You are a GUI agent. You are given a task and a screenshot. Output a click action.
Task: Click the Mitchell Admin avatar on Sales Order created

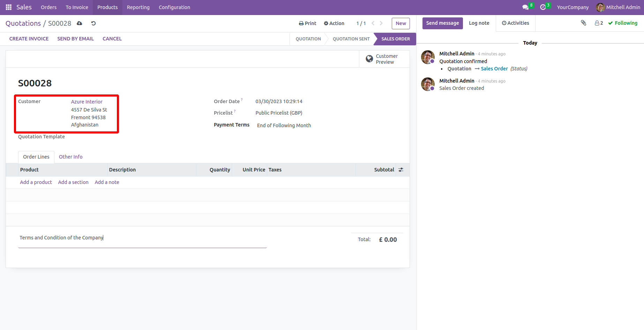428,84
